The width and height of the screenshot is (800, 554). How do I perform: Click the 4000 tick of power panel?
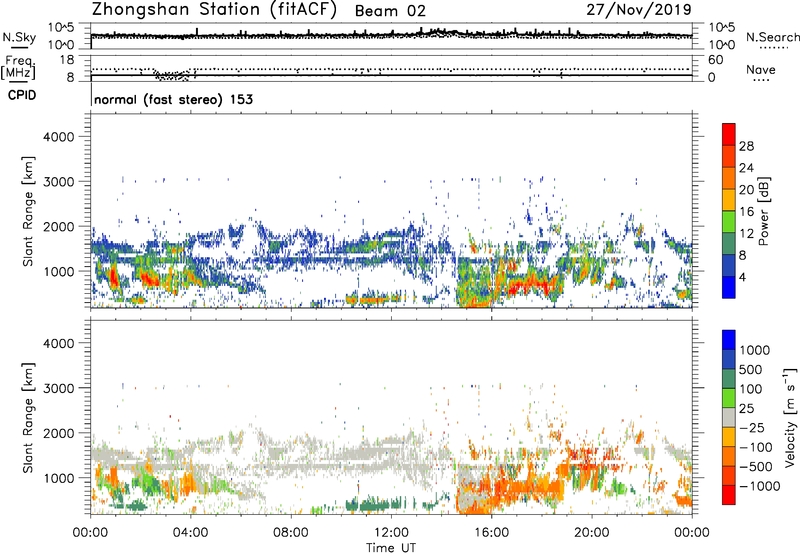[x=59, y=137]
